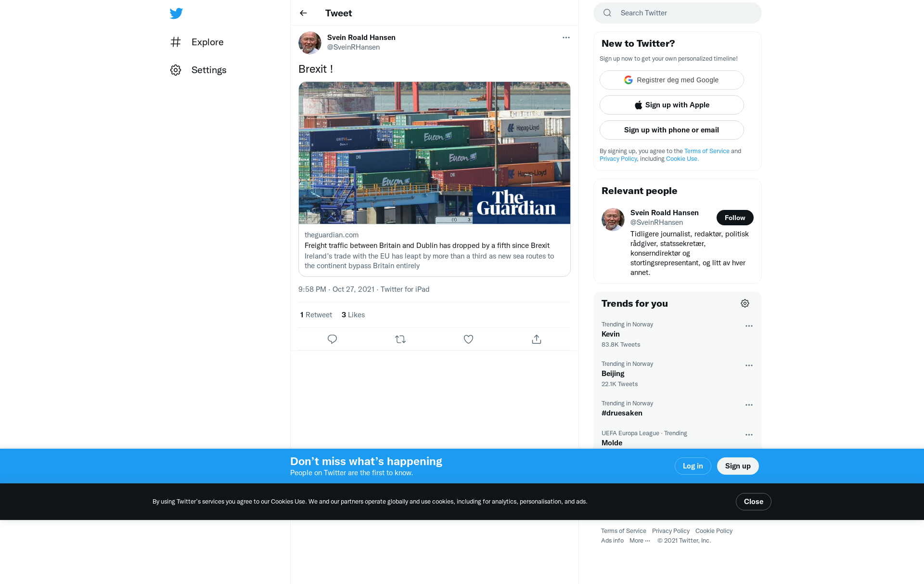Like the tweet with heart icon
Image resolution: width=924 pixels, height=584 pixels.
click(x=468, y=339)
